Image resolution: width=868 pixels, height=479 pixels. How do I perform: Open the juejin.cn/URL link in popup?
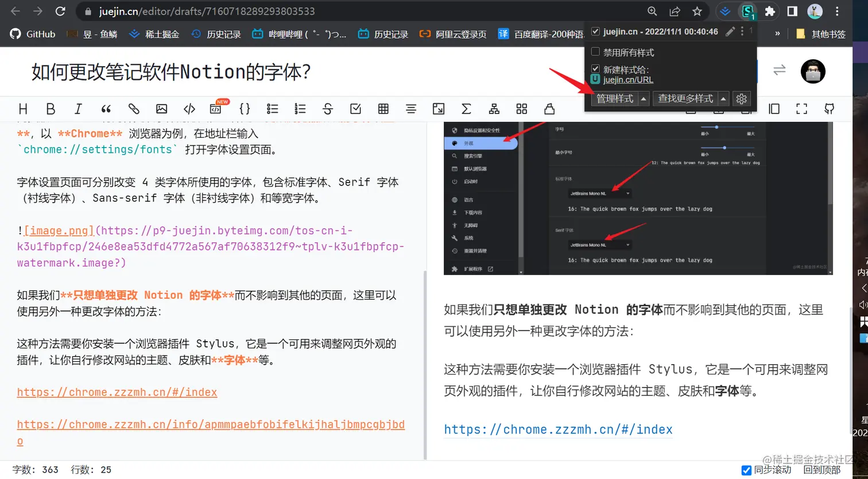click(x=628, y=80)
